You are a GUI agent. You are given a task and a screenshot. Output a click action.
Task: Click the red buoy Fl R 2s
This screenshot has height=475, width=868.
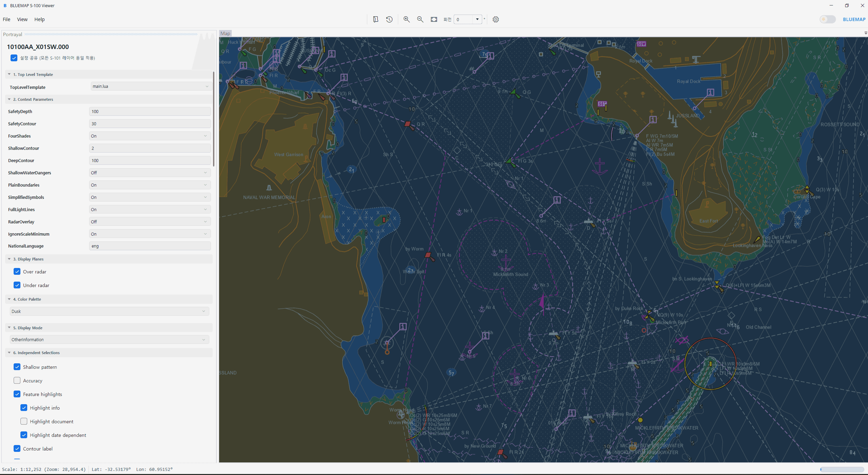pos(500,452)
